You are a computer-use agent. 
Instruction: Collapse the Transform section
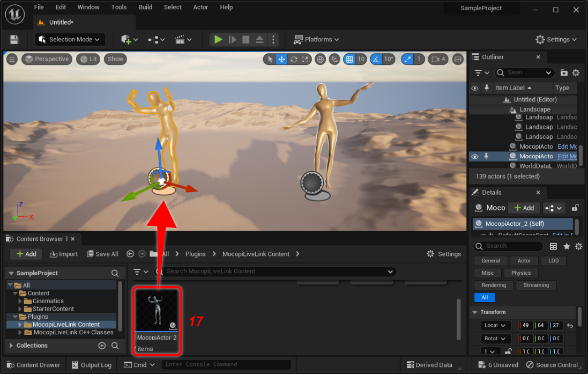click(475, 312)
